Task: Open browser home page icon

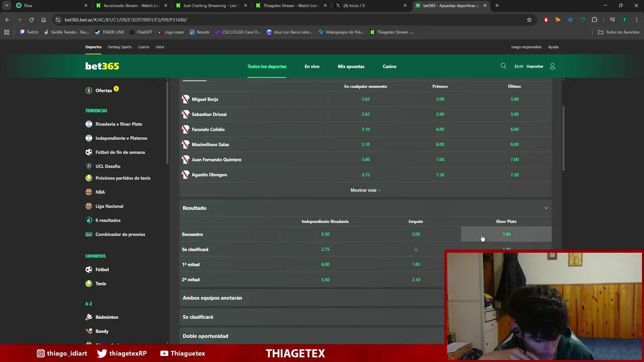Action: pos(43,20)
